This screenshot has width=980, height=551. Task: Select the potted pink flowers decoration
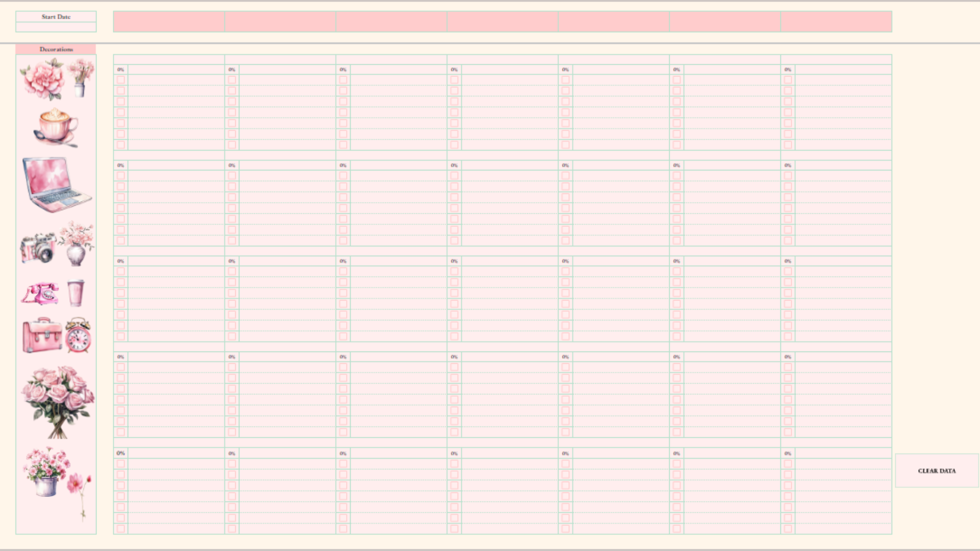tap(46, 472)
